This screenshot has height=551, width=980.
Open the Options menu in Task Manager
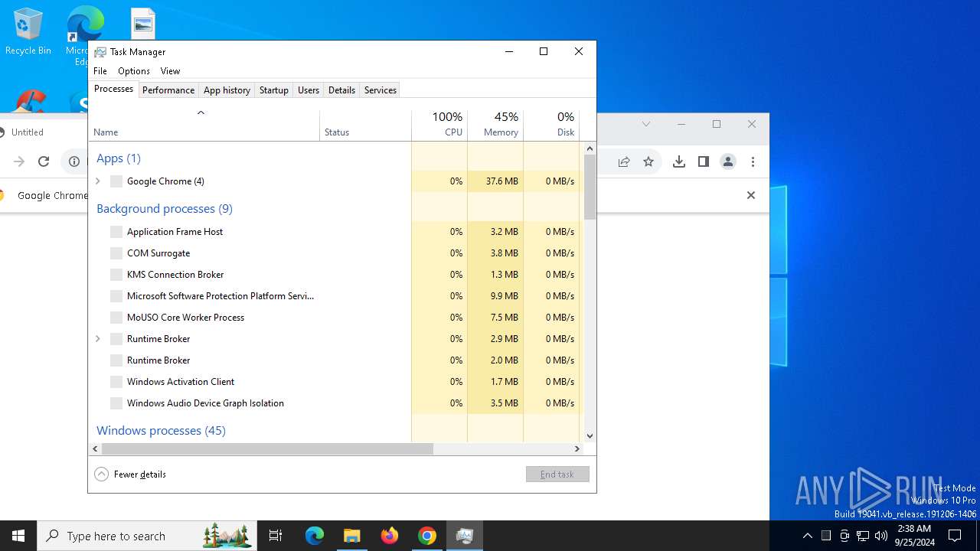point(134,71)
